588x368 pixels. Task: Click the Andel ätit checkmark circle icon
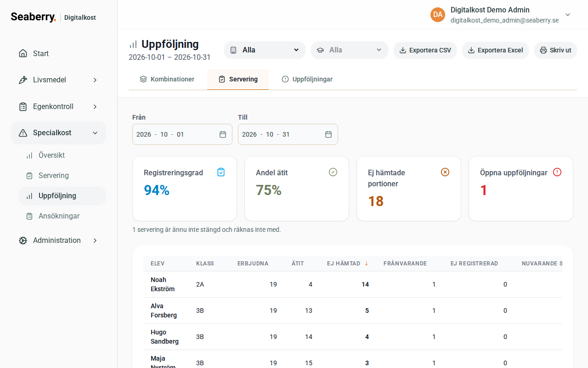click(x=333, y=172)
